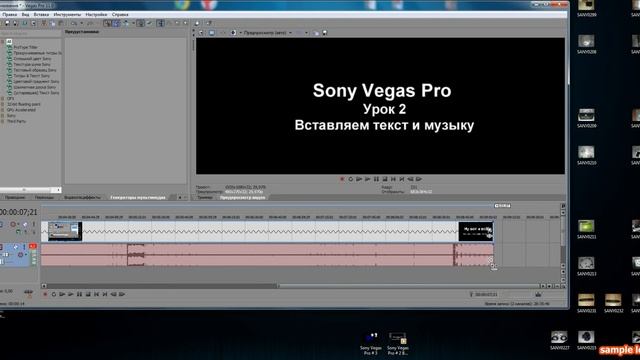The height and width of the screenshot is (360, 640).
Task: Toggle Enable Snapping in main toolbar
Action: (x=107, y=23)
